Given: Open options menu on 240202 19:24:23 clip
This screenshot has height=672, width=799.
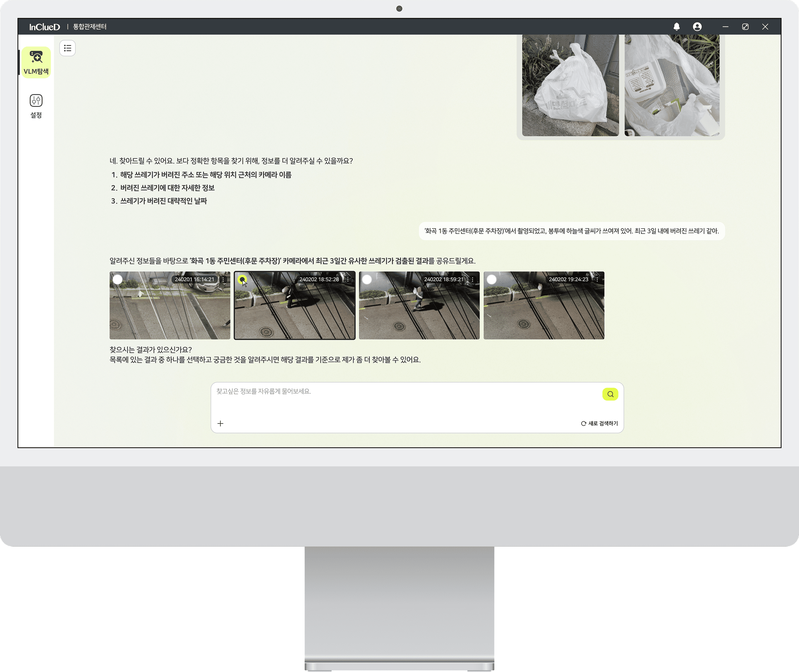Looking at the screenshot, I should coord(597,279).
